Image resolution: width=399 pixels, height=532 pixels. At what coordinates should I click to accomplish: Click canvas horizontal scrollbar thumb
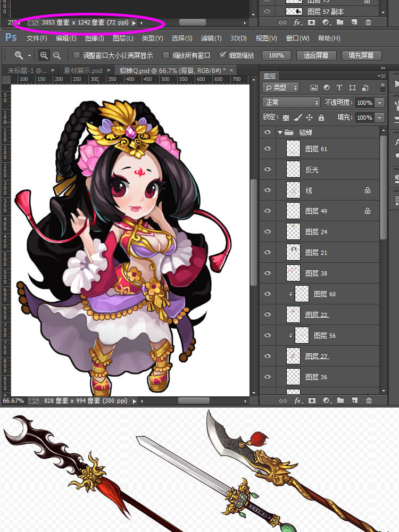coord(194,401)
